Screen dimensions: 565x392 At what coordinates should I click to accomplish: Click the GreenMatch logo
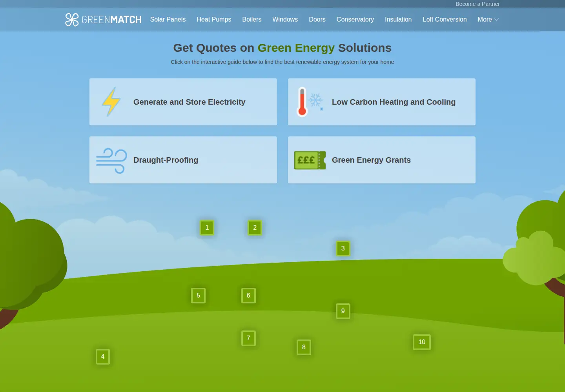point(103,20)
